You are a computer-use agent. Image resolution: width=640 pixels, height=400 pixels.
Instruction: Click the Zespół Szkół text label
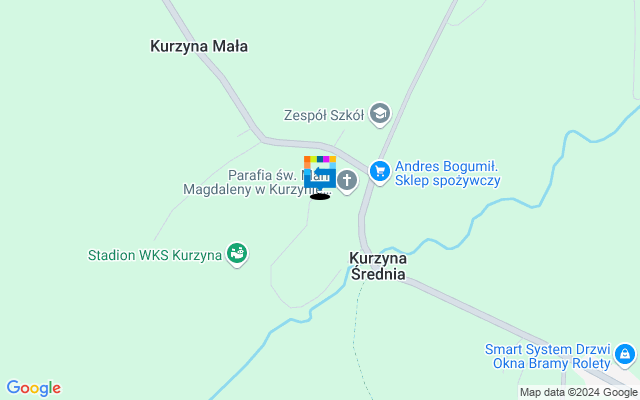pyautogui.click(x=324, y=116)
